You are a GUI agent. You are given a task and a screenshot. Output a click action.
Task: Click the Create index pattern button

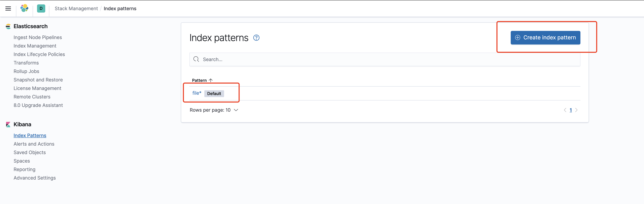pos(545,38)
